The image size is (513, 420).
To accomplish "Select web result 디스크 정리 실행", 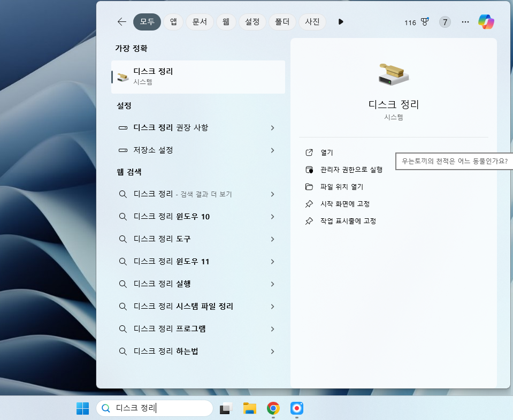I will (198, 284).
